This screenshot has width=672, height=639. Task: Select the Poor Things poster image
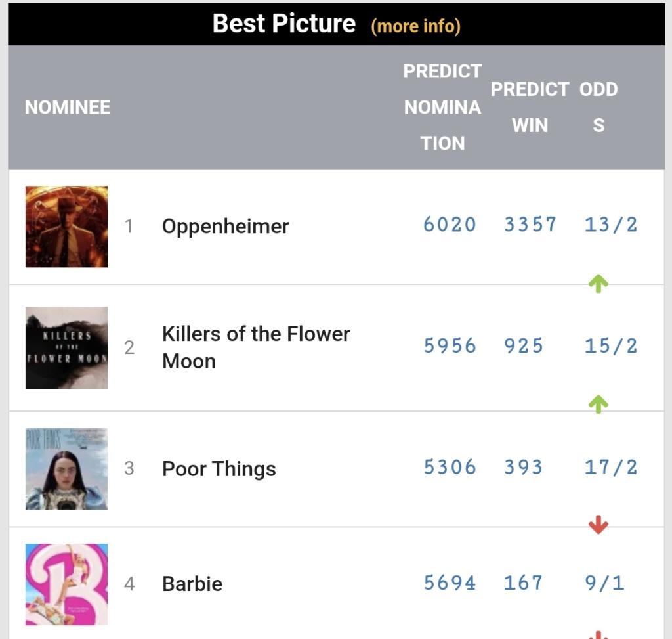point(66,469)
